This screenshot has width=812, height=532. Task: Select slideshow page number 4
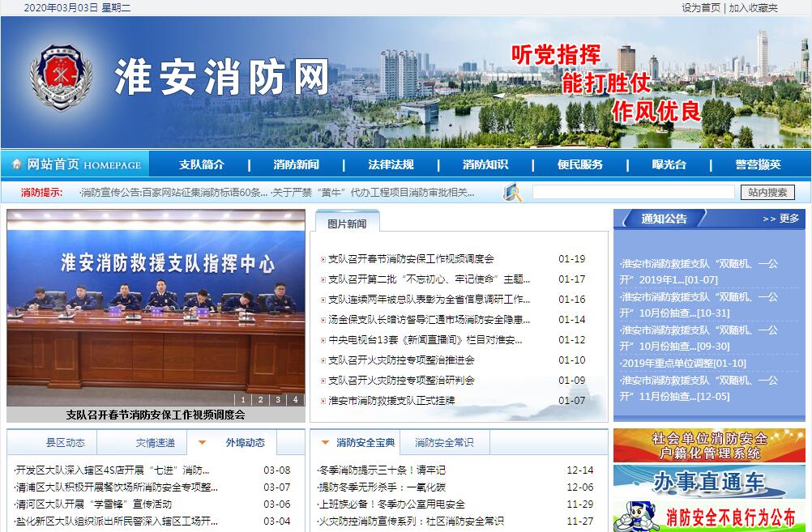(295, 399)
